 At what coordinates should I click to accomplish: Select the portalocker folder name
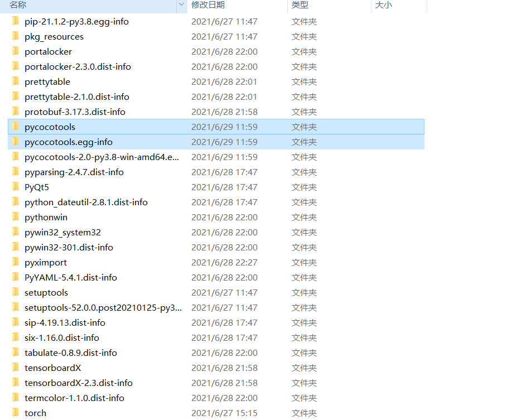[49, 52]
